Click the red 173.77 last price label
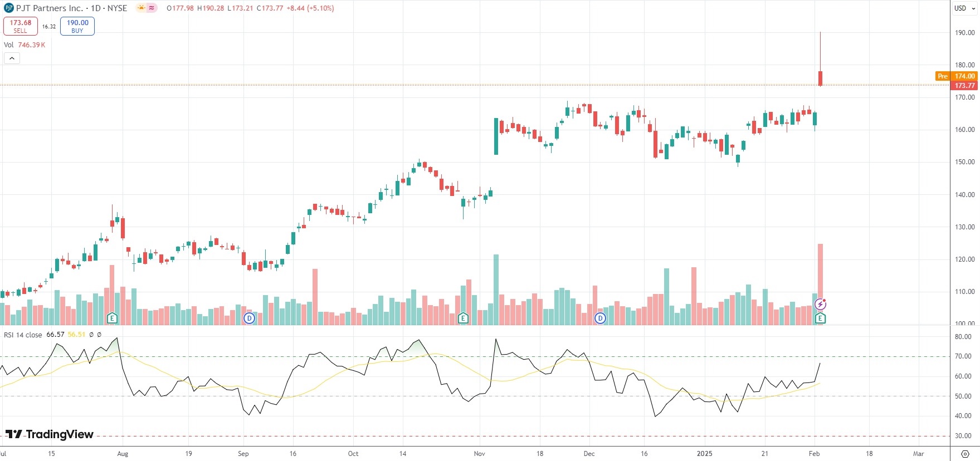The height and width of the screenshot is (461, 980). pyautogui.click(x=964, y=86)
